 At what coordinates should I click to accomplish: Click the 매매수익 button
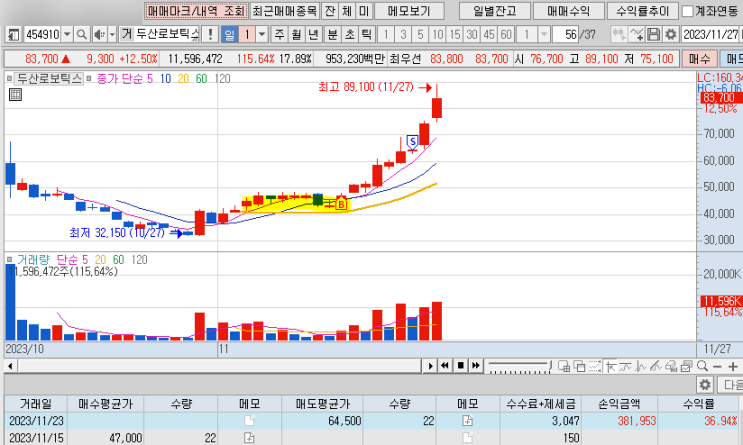(x=569, y=11)
